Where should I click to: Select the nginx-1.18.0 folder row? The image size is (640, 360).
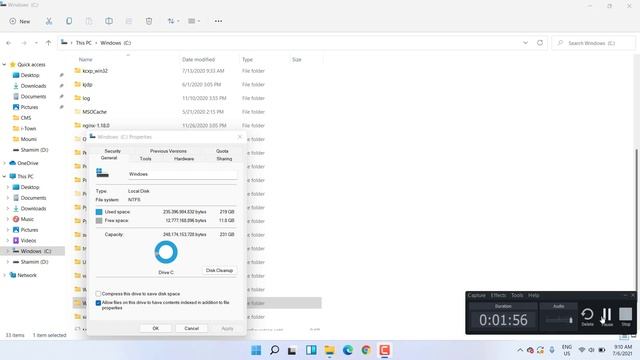96,125
